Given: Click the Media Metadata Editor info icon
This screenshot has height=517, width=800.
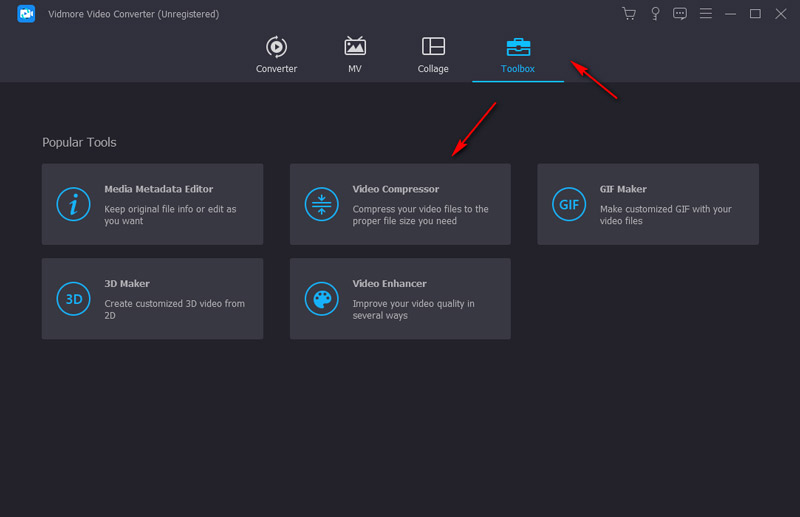Looking at the screenshot, I should 73,204.
